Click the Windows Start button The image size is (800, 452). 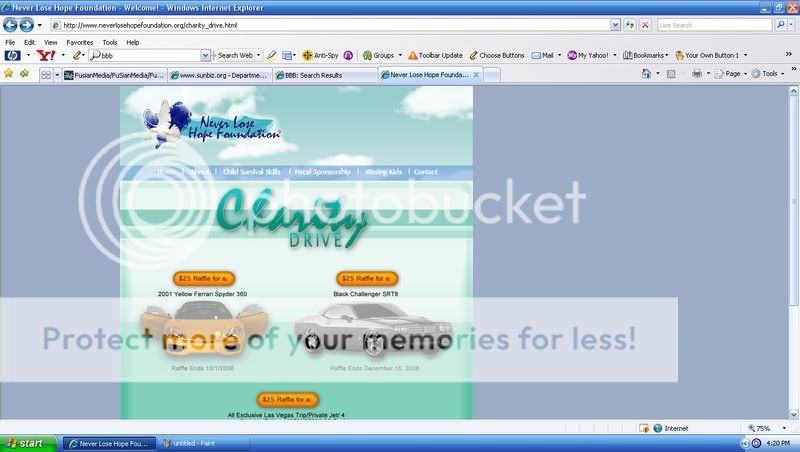click(x=28, y=443)
